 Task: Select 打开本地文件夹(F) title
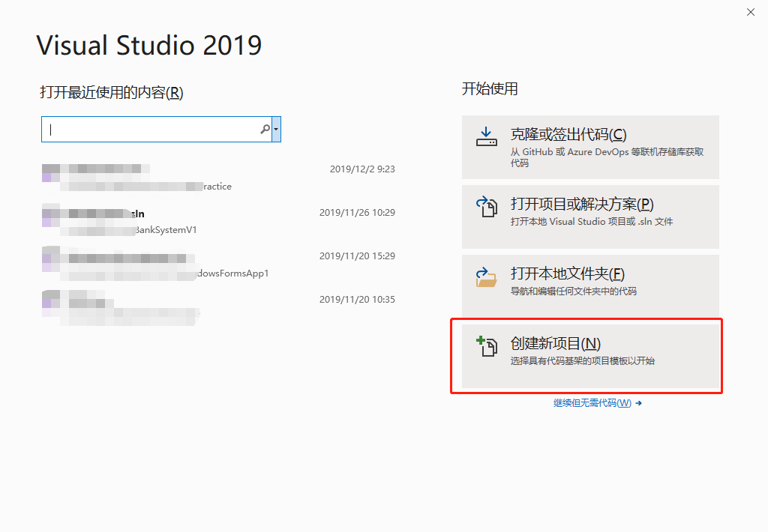(567, 273)
